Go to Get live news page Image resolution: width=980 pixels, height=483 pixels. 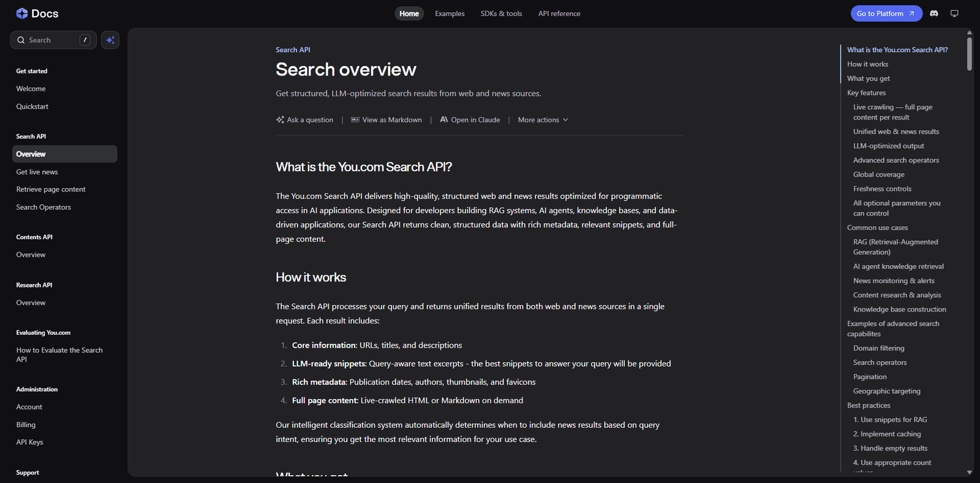click(37, 172)
